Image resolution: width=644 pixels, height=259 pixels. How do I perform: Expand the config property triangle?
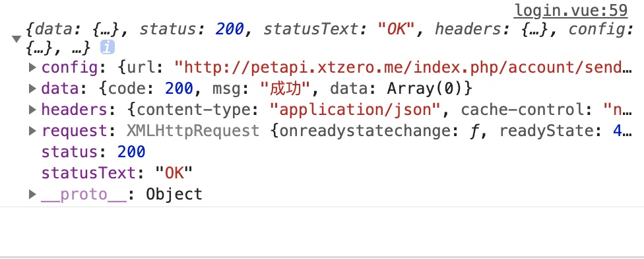33,67
